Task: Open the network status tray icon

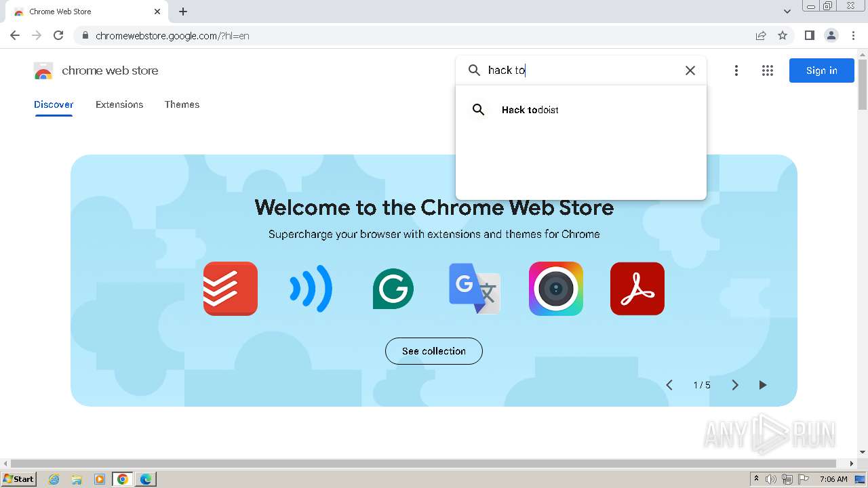Action: coord(787,479)
